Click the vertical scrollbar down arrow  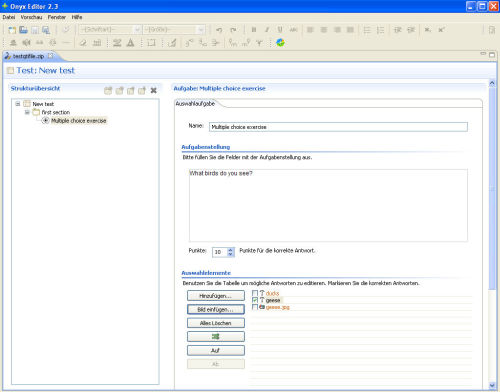(x=492, y=386)
